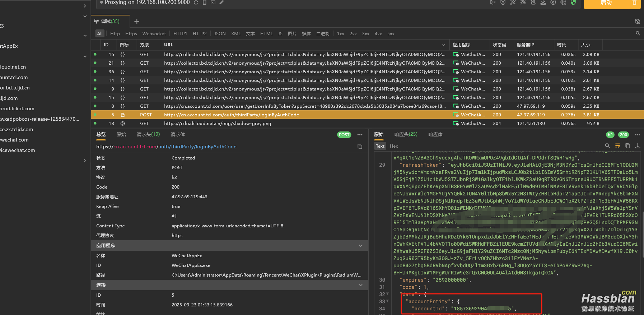Download the response using the download icon

[638, 146]
